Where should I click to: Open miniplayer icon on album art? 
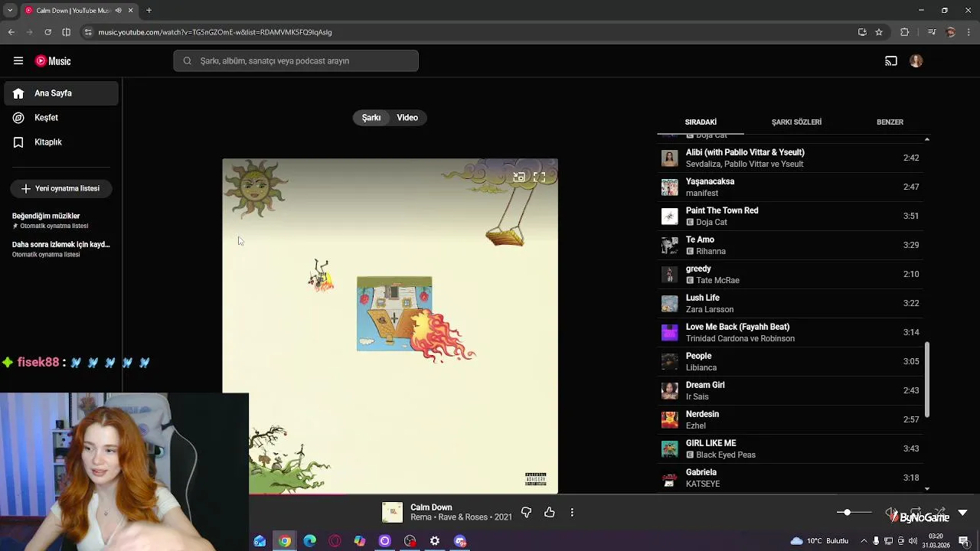519,177
